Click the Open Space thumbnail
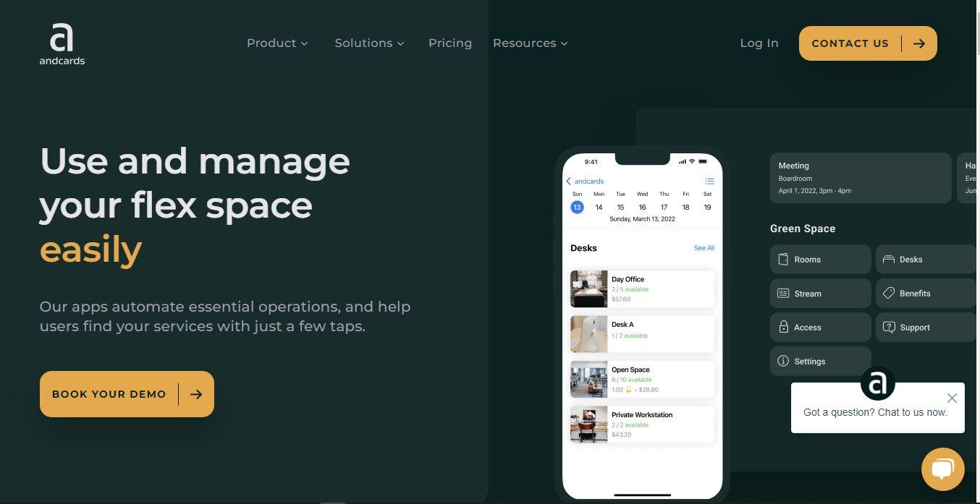Image resolution: width=980 pixels, height=504 pixels. pyautogui.click(x=589, y=379)
